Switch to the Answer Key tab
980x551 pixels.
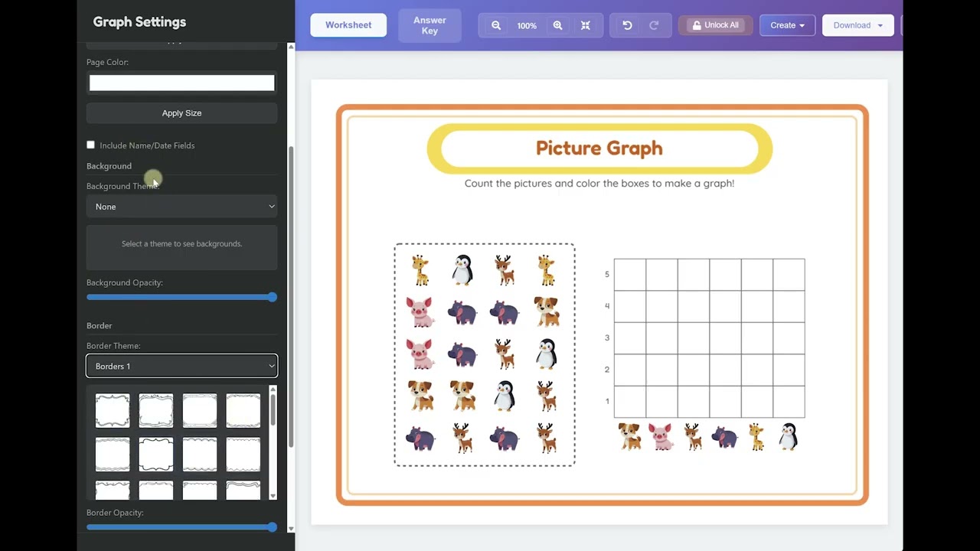[430, 25]
